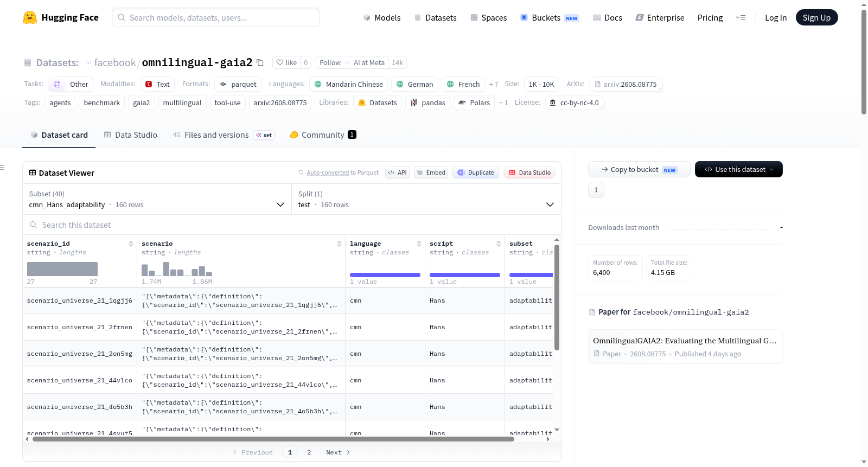Click the Log In link
Image resolution: width=868 pixels, height=467 pixels.
pyautogui.click(x=776, y=17)
